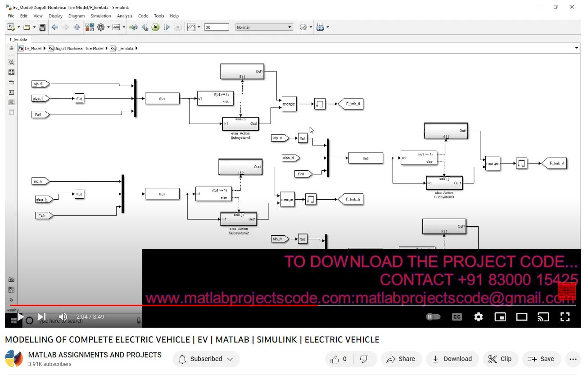Image resolution: width=588 pixels, height=375 pixels.
Task: Open the Simulation menu
Action: pos(101,16)
